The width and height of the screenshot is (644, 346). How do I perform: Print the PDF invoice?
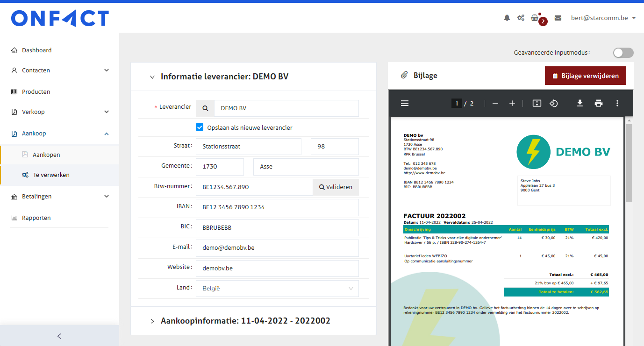pyautogui.click(x=598, y=103)
